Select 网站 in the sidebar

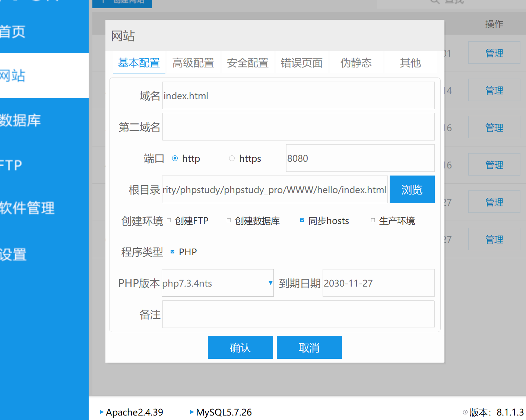[x=44, y=76]
